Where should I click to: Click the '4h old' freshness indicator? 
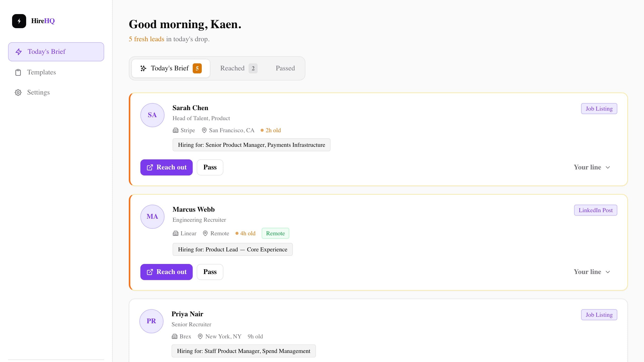[245, 233]
